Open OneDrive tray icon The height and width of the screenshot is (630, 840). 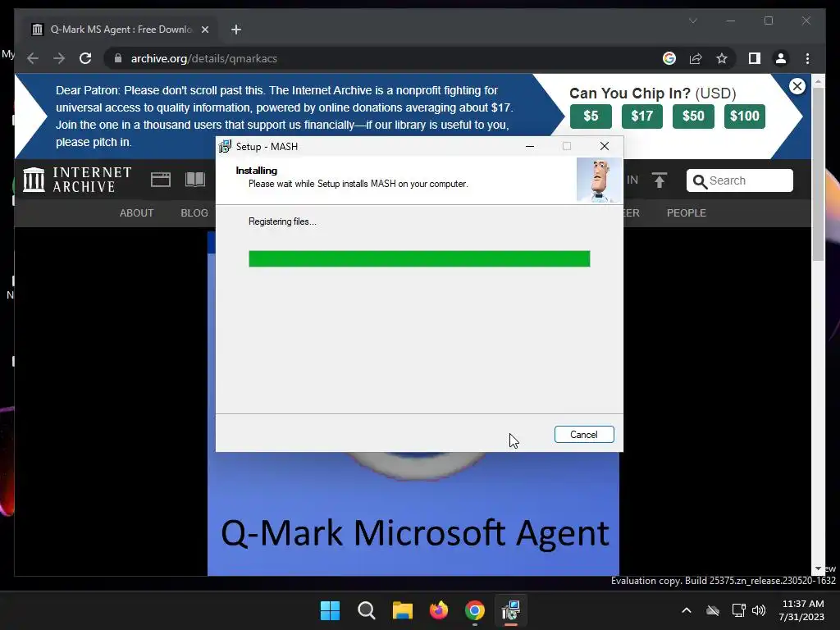pyautogui.click(x=713, y=610)
